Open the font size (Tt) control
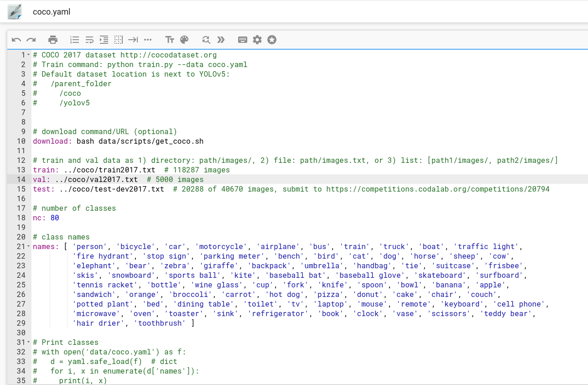This screenshot has width=588, height=385. point(170,40)
